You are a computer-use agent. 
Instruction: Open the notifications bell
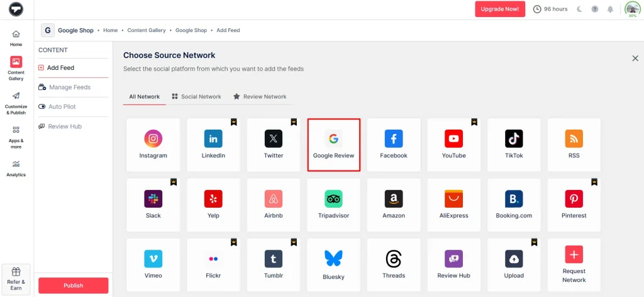(610, 9)
